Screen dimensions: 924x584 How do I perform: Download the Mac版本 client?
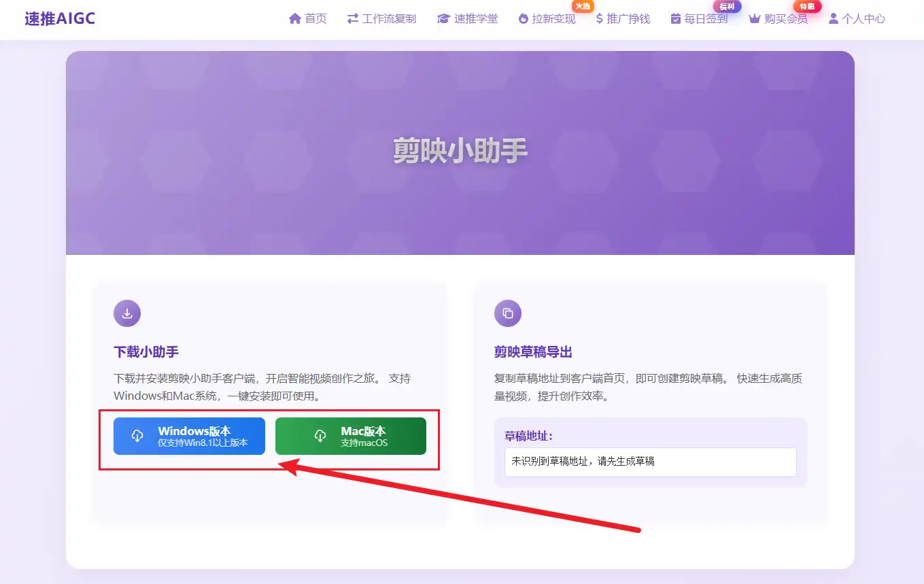pyautogui.click(x=351, y=436)
